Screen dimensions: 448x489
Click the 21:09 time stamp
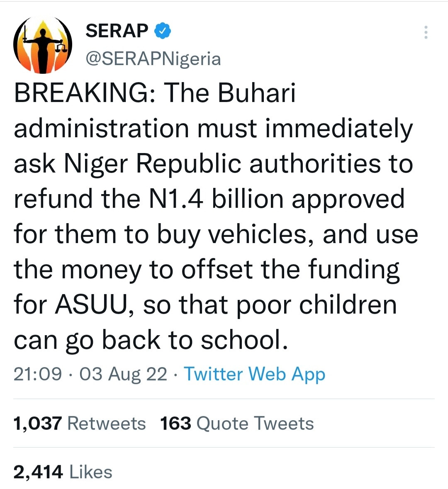pyautogui.click(x=37, y=374)
